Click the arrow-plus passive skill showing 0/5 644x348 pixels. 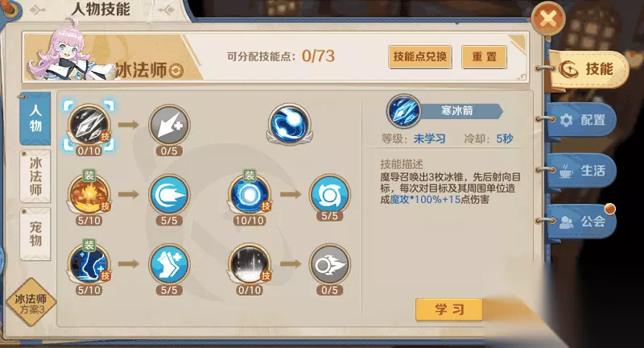[169, 125]
